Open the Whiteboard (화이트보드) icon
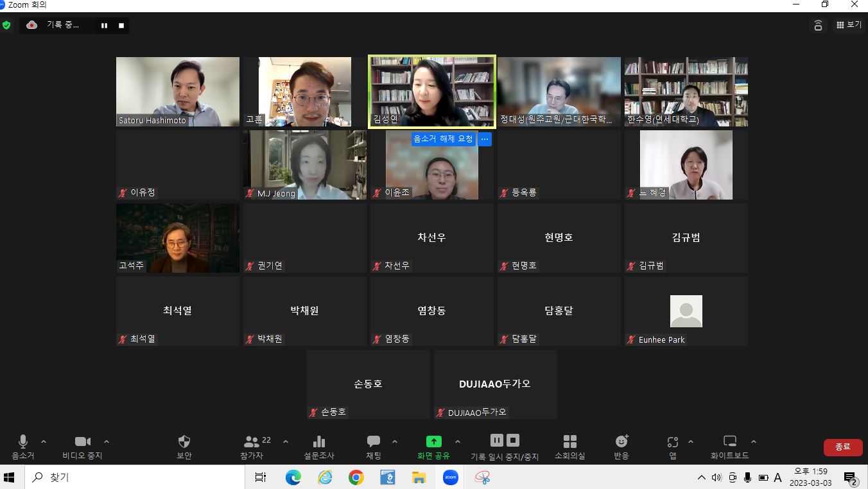Viewport: 868px width, 489px height. tap(730, 442)
